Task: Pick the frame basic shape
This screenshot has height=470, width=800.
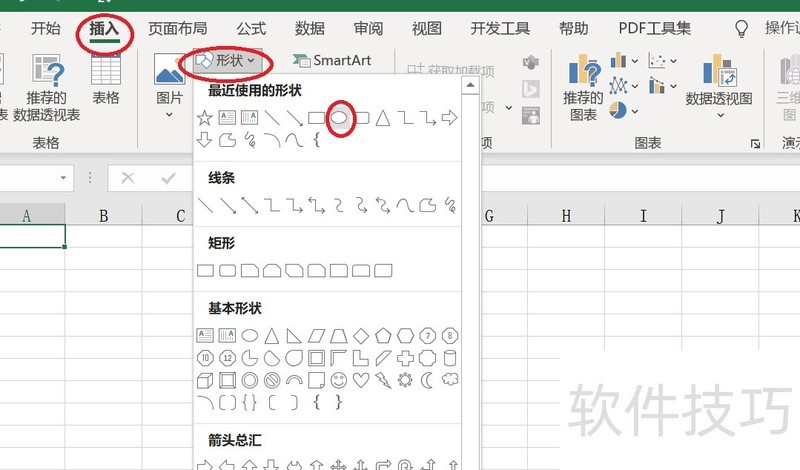Action: click(316, 358)
